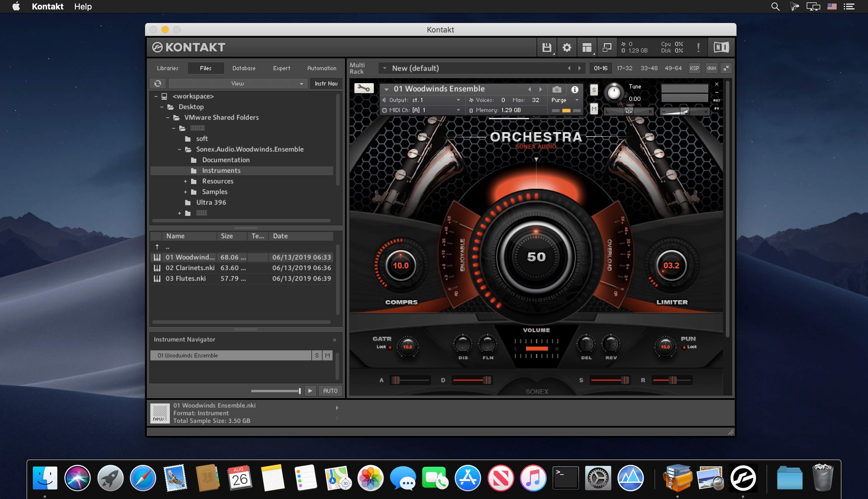868x499 pixels.
Task: Sort files by Name column header
Action: point(189,236)
